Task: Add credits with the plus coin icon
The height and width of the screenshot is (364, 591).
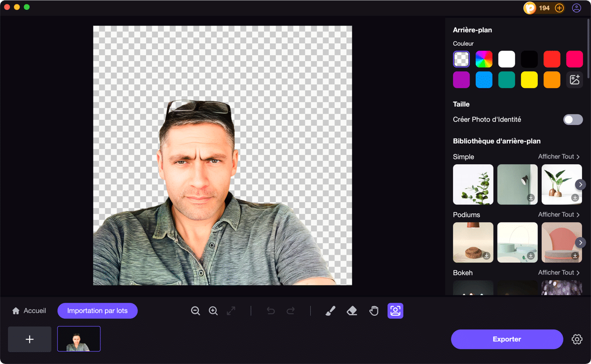Action: [559, 8]
